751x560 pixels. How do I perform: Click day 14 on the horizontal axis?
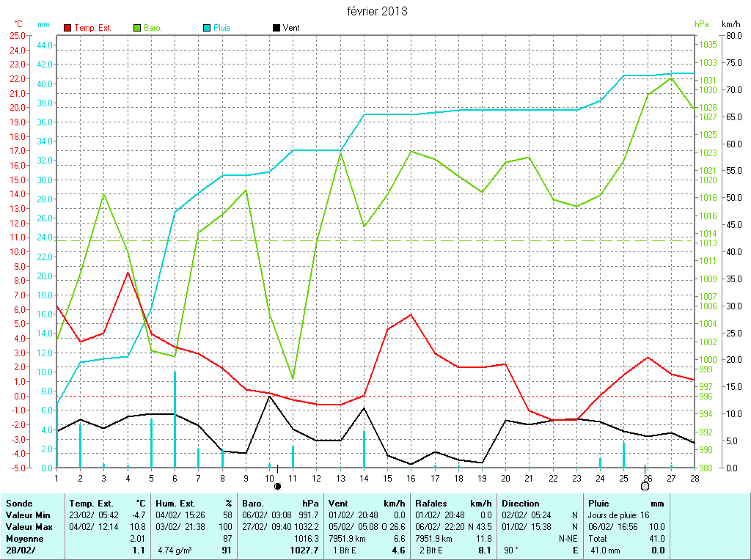[364, 479]
